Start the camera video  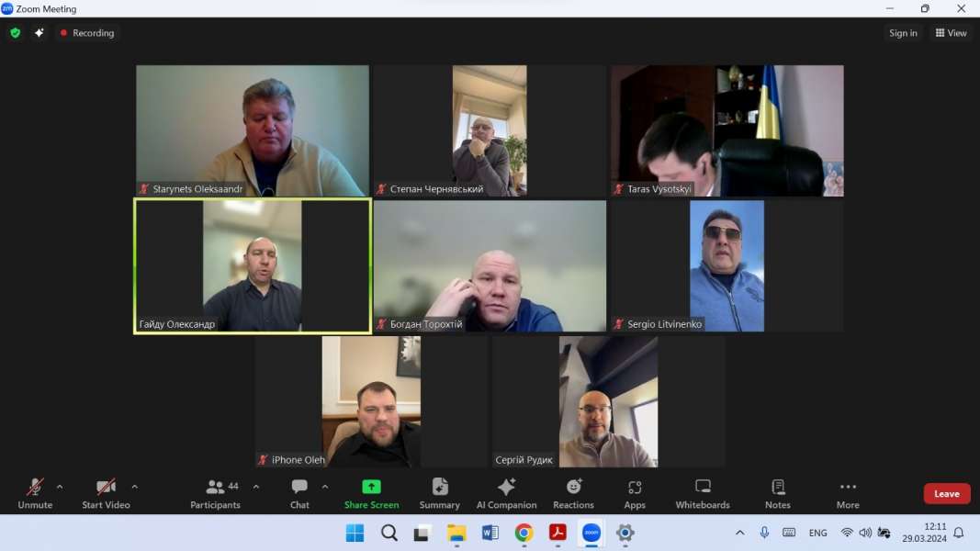[106, 493]
